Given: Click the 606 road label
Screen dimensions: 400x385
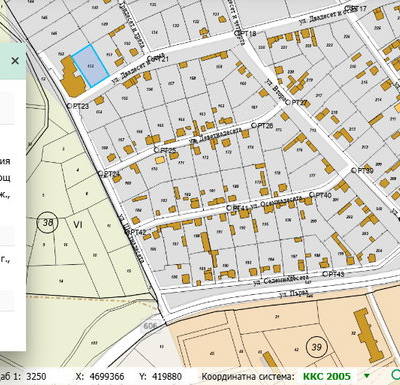Looking at the screenshot, I should point(150,325).
